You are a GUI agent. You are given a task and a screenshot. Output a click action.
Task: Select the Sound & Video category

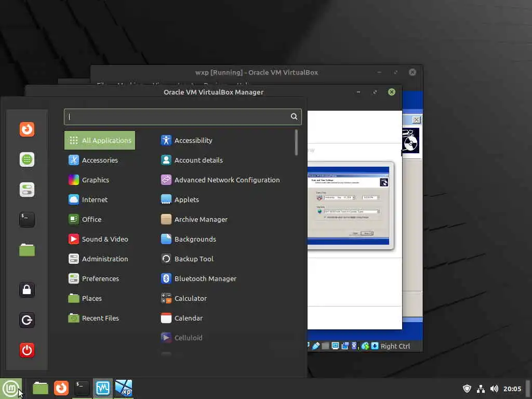[x=100, y=239]
